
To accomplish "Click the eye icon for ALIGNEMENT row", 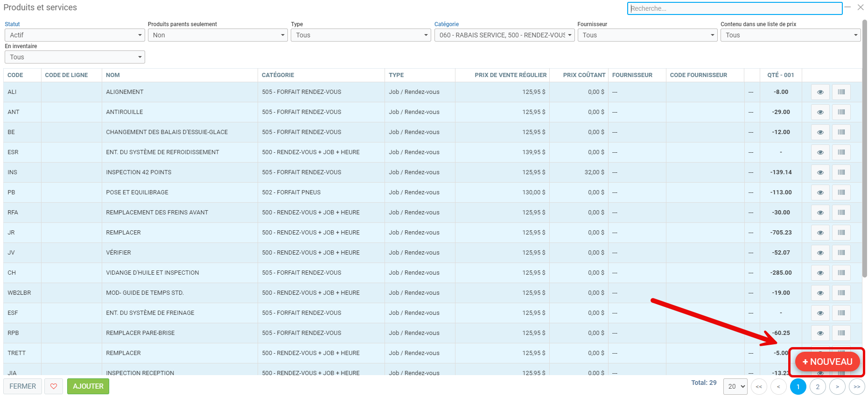I will pyautogui.click(x=820, y=92).
